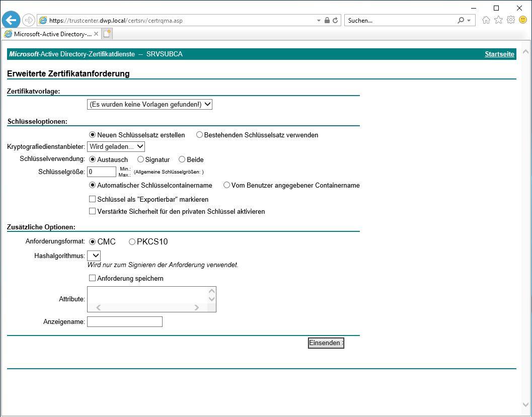Image resolution: width=532 pixels, height=417 pixels.
Task: Check 'Anforderung speichern' option
Action: tap(92, 278)
